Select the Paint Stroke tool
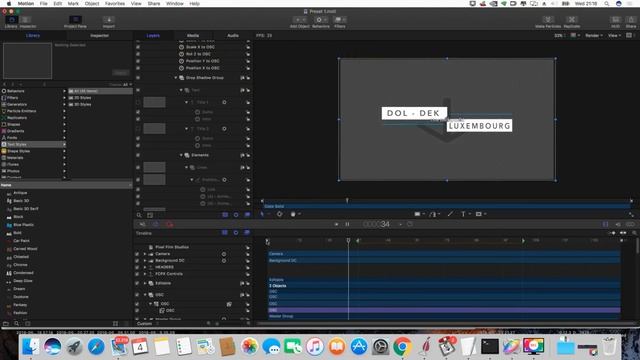This screenshot has width=640, height=360. pyautogui.click(x=450, y=214)
